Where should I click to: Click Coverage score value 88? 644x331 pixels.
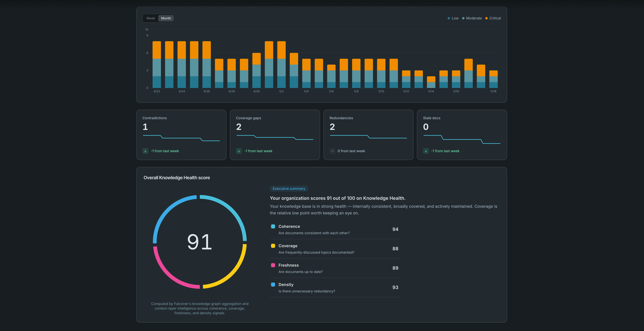(395, 249)
